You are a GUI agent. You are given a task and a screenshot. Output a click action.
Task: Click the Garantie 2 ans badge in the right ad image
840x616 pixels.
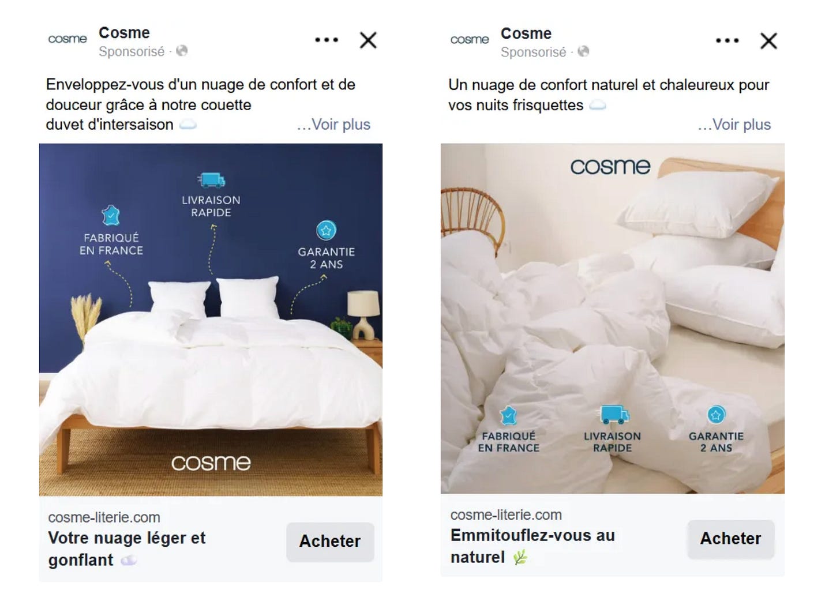pyautogui.click(x=716, y=430)
